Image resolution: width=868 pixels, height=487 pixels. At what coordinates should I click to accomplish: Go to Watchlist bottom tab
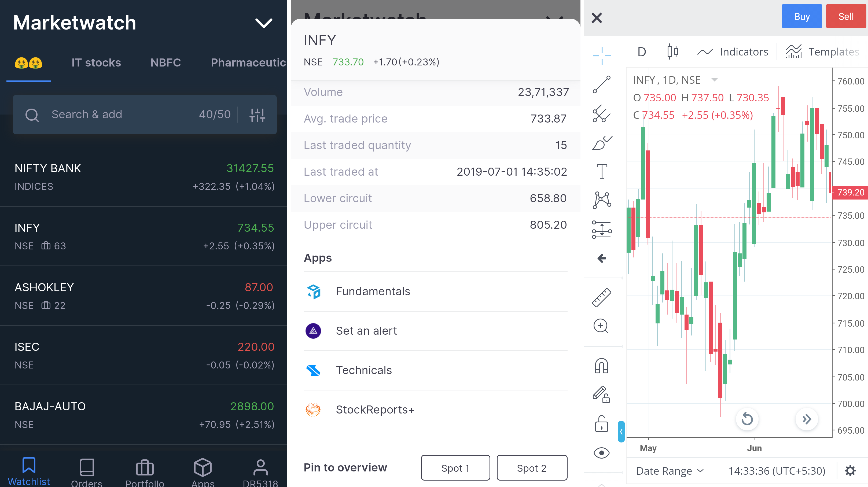click(x=29, y=471)
